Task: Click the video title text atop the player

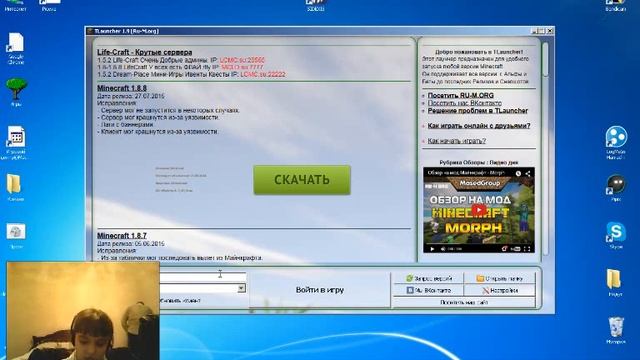Action: pos(466,173)
